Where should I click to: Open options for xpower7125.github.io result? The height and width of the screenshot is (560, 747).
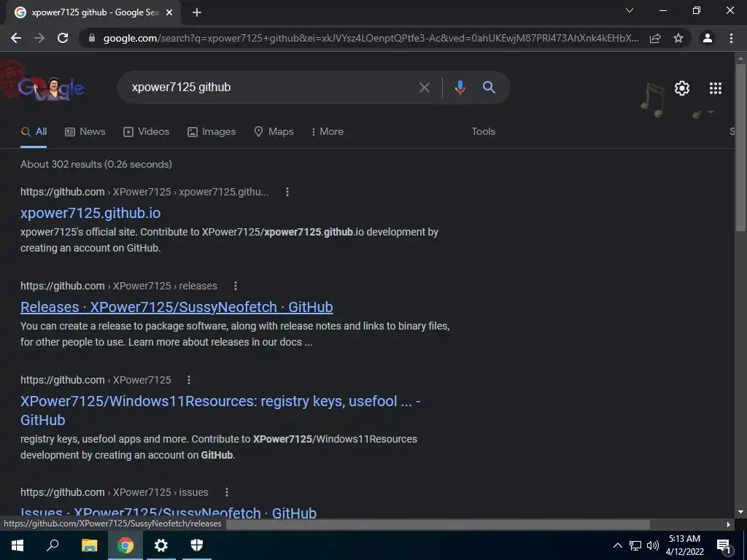tap(287, 192)
